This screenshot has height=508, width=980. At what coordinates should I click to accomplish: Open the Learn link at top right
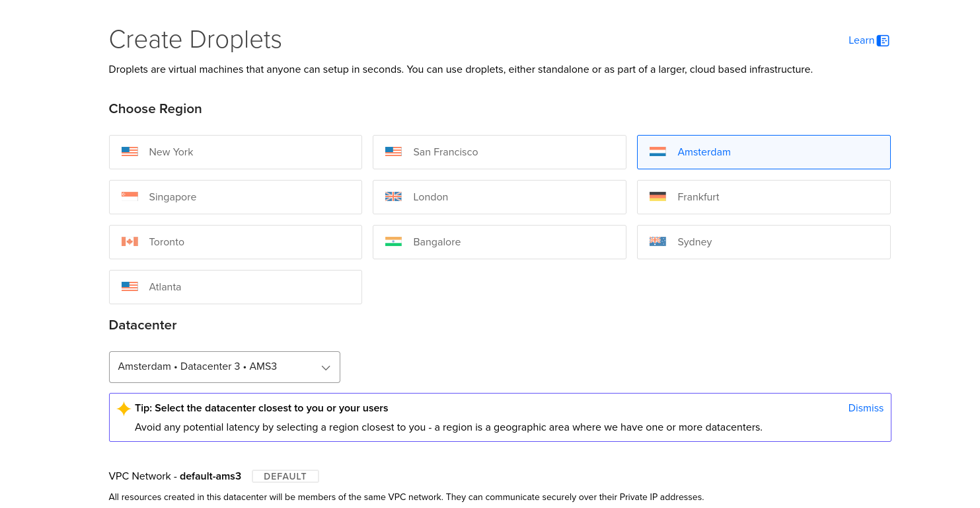861,40
